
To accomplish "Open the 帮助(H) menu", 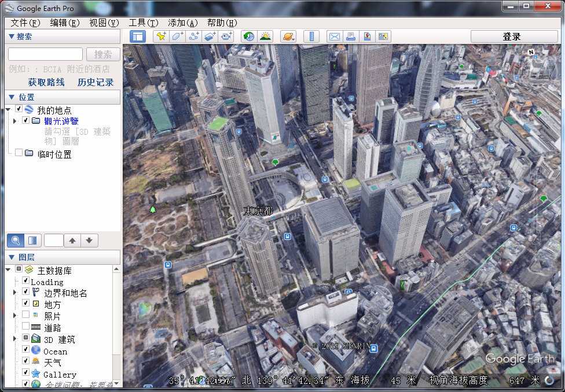I will click(x=222, y=23).
